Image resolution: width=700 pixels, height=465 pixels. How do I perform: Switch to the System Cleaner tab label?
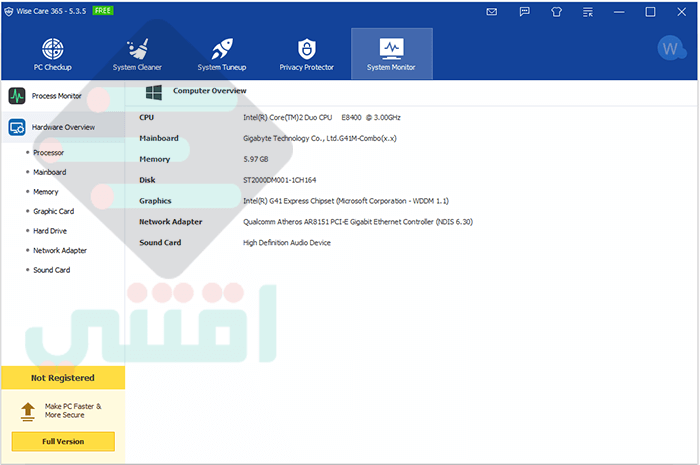(138, 67)
